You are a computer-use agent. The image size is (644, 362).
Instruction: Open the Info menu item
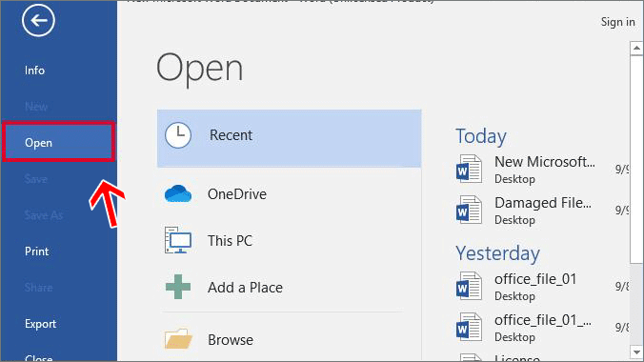coord(34,70)
